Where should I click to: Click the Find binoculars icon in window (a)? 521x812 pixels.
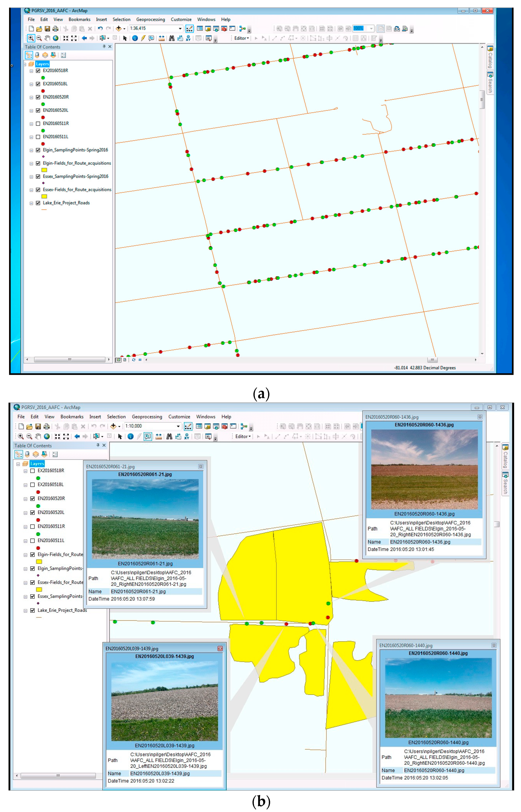coord(172,38)
